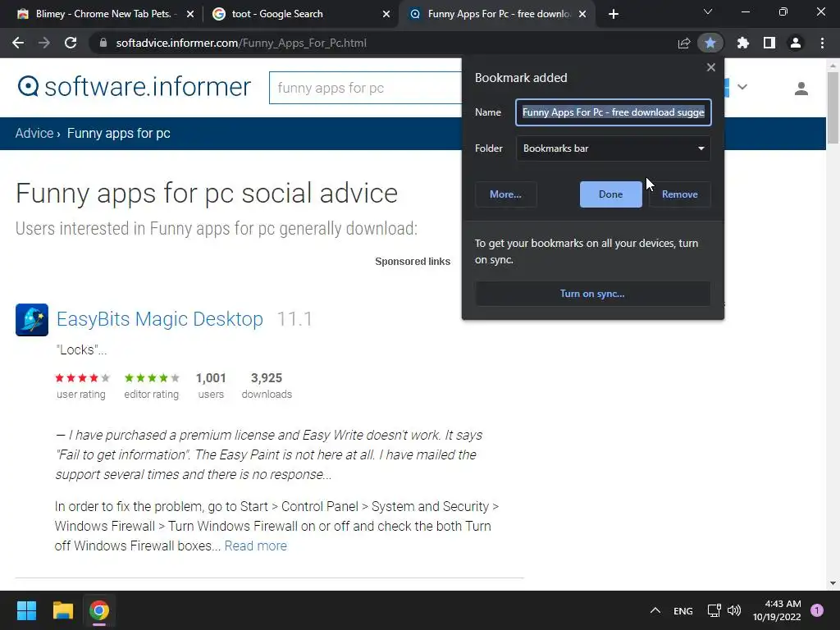The image size is (840, 630).
Task: Open the Bookmarks bar folder dropdown
Action: pos(614,148)
